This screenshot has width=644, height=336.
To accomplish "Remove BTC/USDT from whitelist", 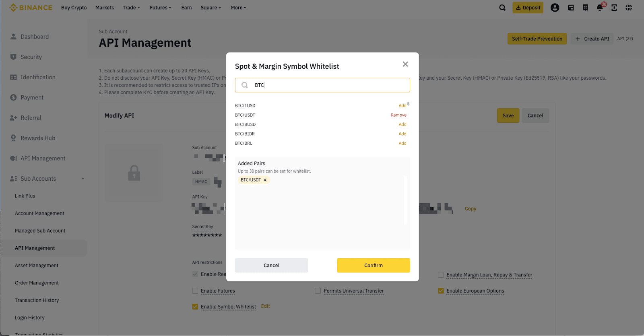I will 398,115.
